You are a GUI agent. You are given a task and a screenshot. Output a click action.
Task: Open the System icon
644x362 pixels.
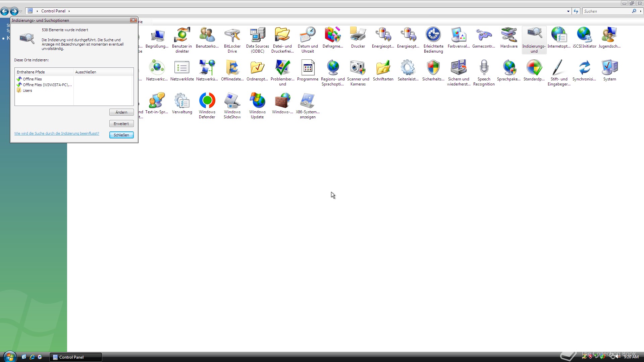[609, 71]
